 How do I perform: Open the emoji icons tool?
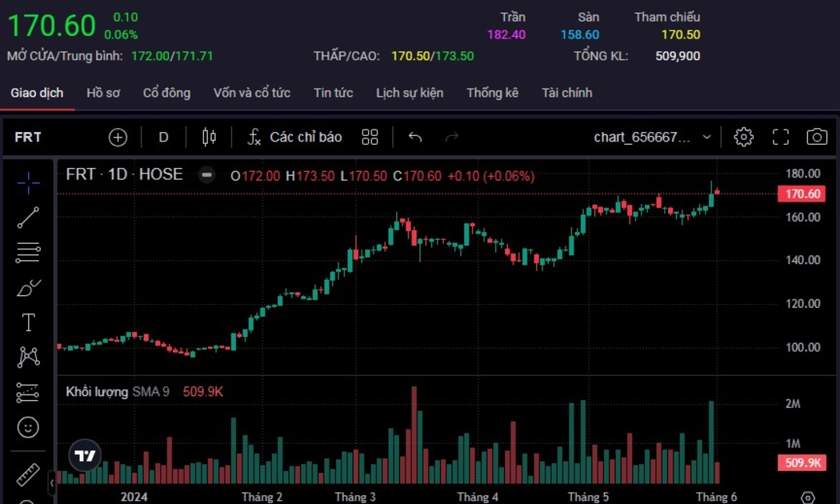point(28,427)
